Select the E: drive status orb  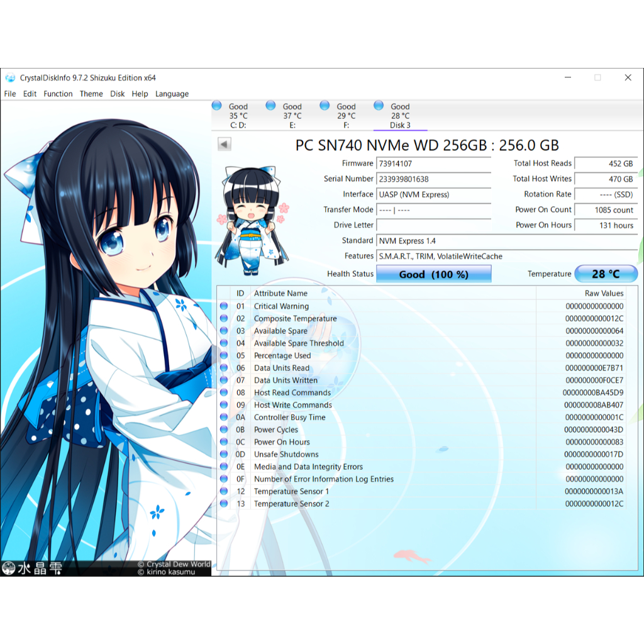[x=271, y=106]
